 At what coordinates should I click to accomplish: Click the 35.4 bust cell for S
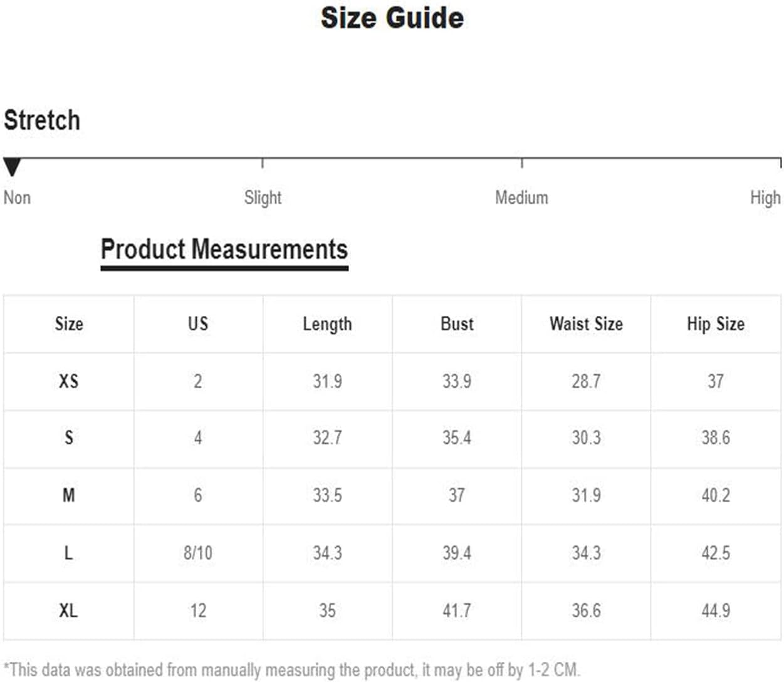pyautogui.click(x=457, y=438)
